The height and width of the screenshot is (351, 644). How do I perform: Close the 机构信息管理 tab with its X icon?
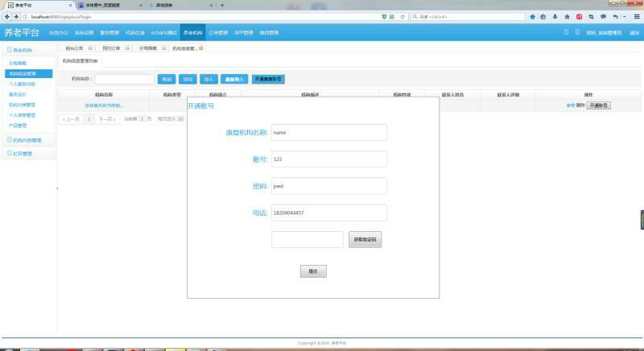click(x=201, y=48)
